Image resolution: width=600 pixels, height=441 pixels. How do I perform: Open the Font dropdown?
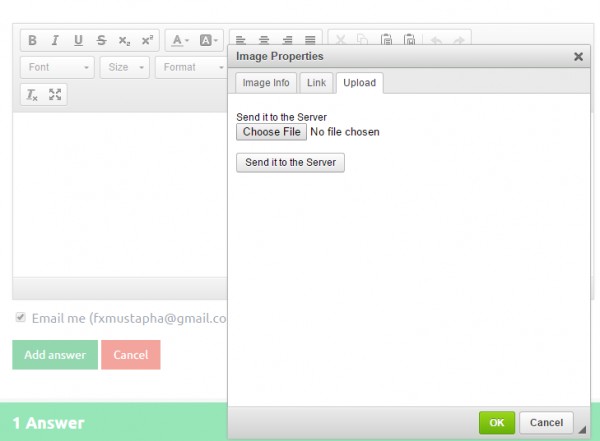coord(58,68)
